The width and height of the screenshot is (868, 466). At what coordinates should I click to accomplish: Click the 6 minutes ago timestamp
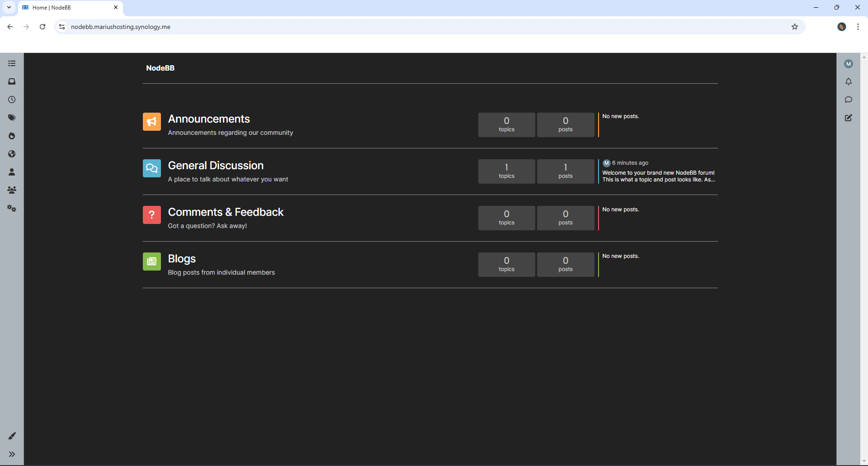(630, 163)
